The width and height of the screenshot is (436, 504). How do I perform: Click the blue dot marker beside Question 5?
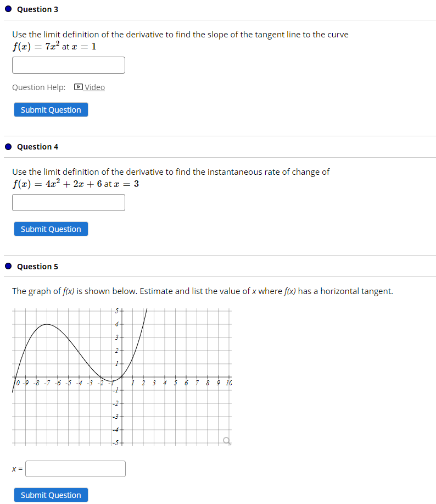(x=8, y=266)
